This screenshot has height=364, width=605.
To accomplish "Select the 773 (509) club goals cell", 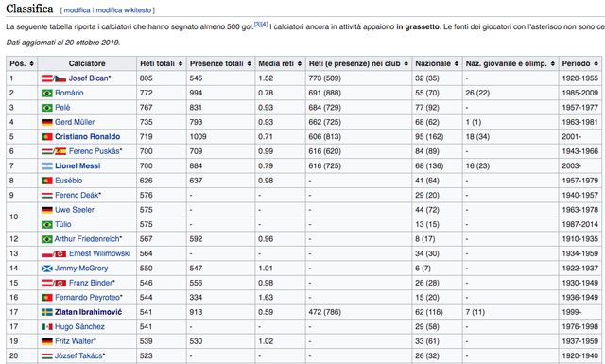I will 359,78.
